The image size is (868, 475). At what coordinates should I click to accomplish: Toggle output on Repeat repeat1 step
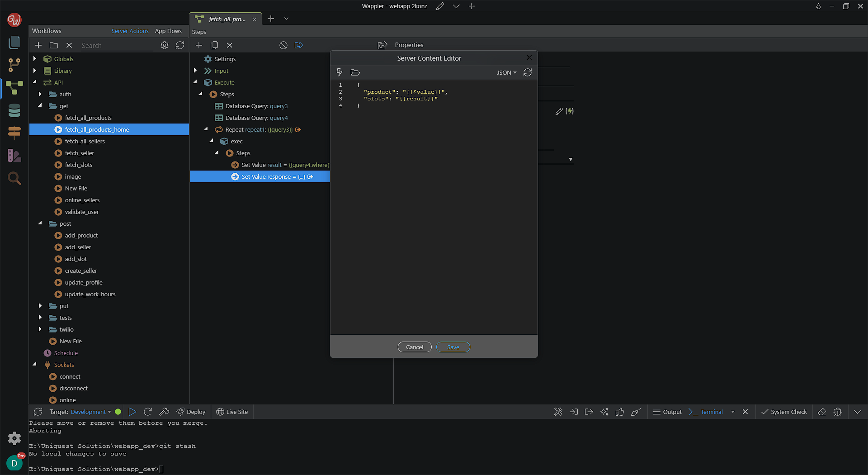pos(298,130)
